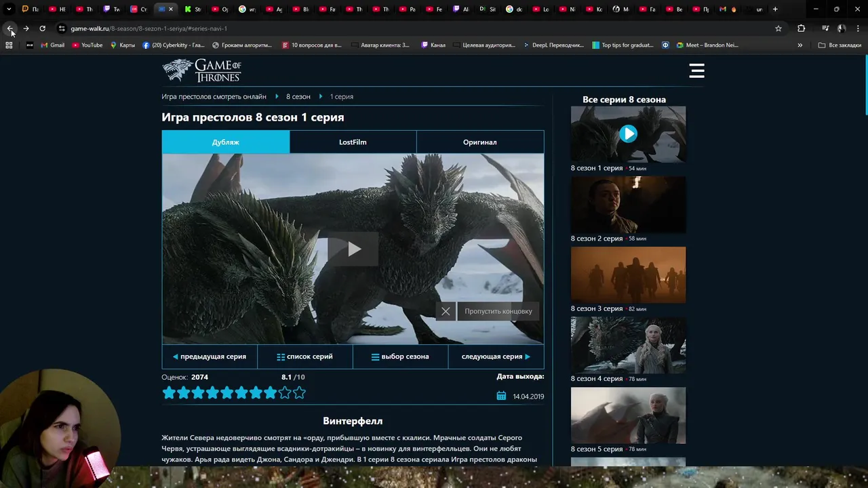Open the Top tips for graduat... bookmark

[x=623, y=45]
